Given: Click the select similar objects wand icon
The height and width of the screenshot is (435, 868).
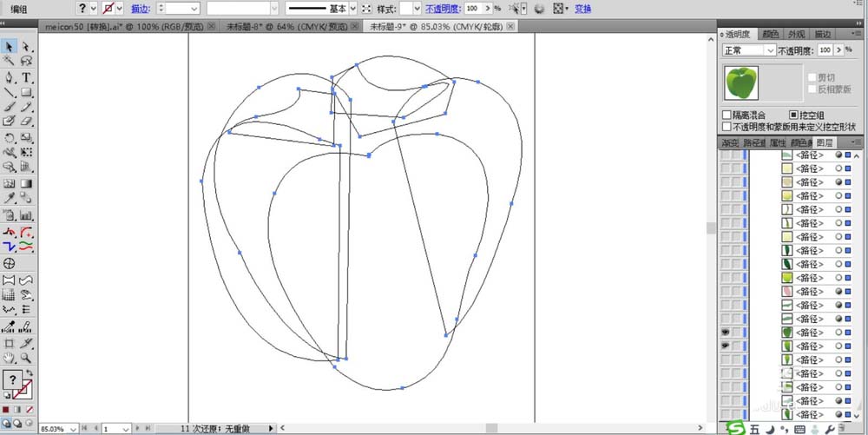Looking at the screenshot, I should pyautogui.click(x=515, y=9).
